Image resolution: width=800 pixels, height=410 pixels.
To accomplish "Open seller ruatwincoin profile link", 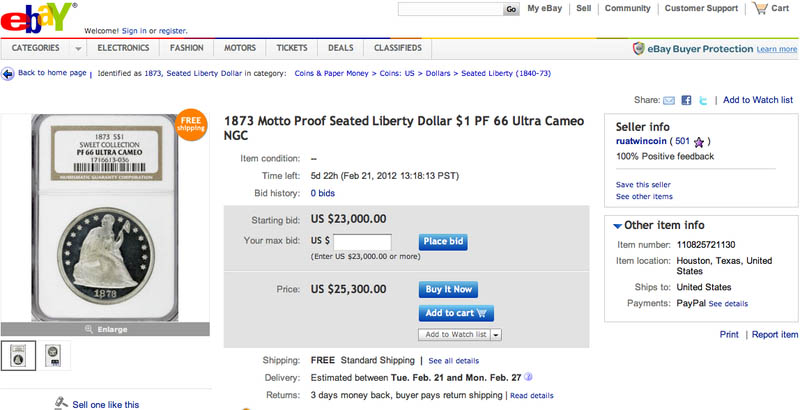I will 641,141.
